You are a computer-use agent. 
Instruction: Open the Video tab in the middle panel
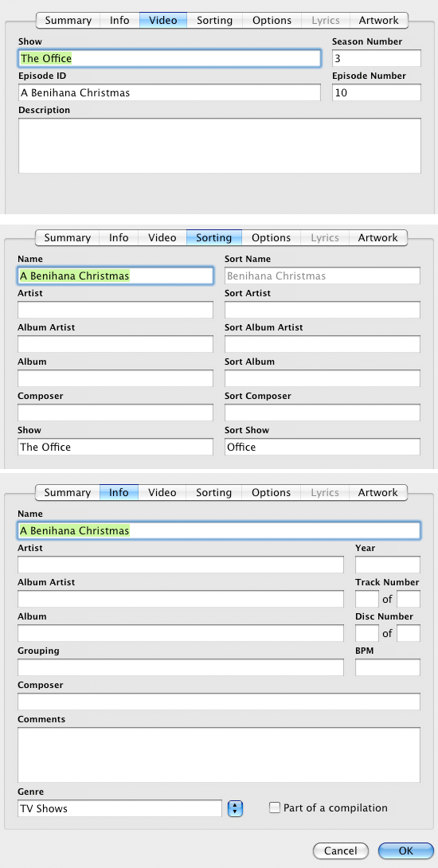coord(162,237)
